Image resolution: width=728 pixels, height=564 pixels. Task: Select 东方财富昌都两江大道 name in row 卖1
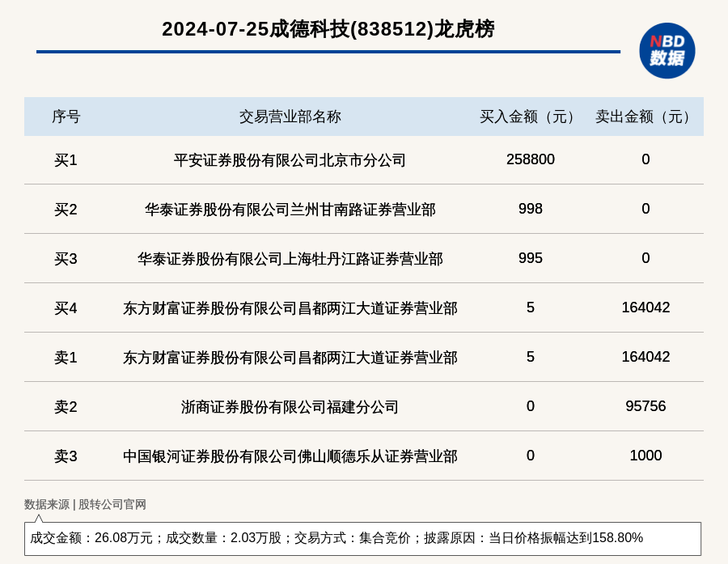tap(290, 358)
